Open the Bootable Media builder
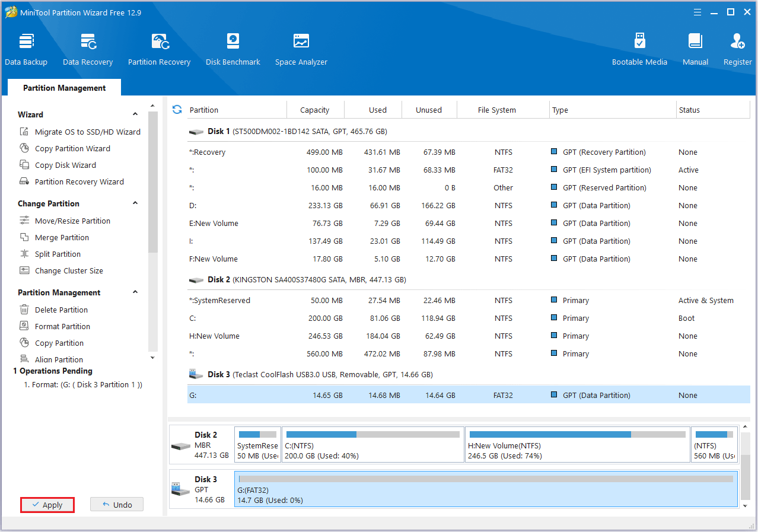The image size is (758, 532). coord(639,50)
